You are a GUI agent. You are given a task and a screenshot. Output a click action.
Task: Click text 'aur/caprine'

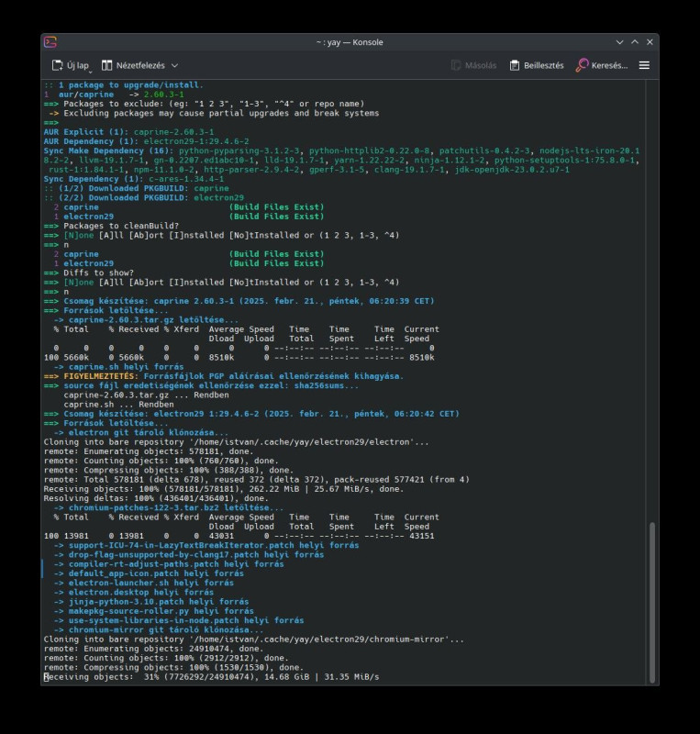[x=86, y=95]
